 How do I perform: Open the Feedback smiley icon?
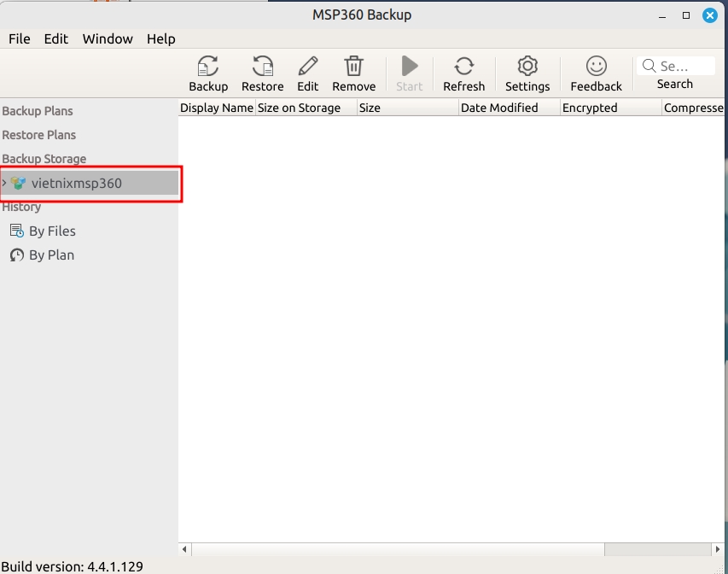[x=597, y=66]
